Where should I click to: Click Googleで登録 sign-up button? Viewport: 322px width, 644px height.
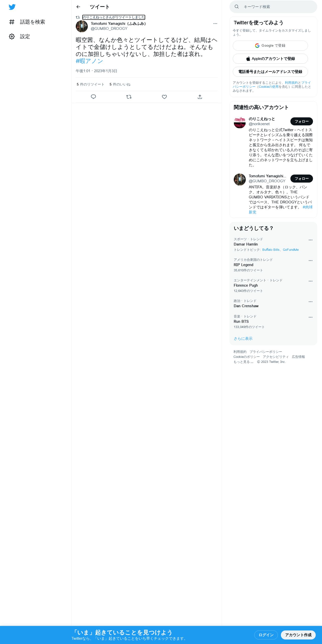point(270,46)
